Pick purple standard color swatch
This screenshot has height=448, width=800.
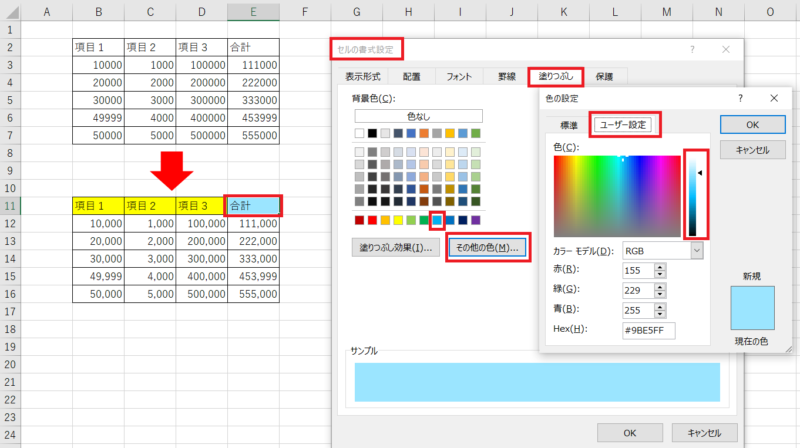pos(476,220)
